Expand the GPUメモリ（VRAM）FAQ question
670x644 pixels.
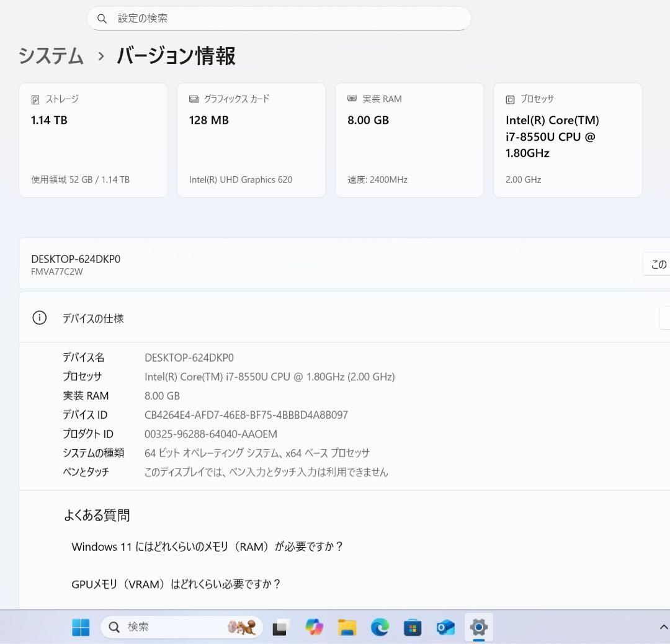click(176, 584)
